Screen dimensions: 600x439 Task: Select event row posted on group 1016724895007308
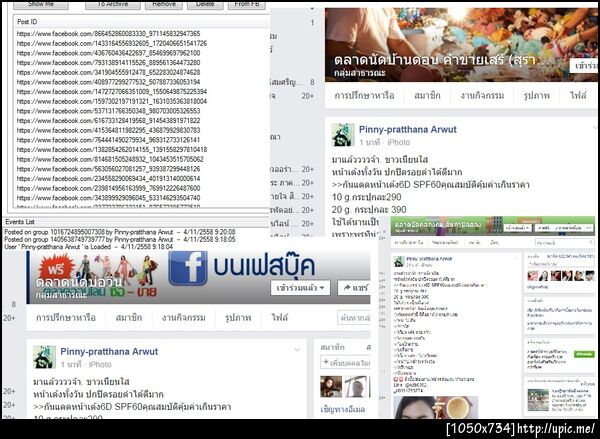coord(120,232)
